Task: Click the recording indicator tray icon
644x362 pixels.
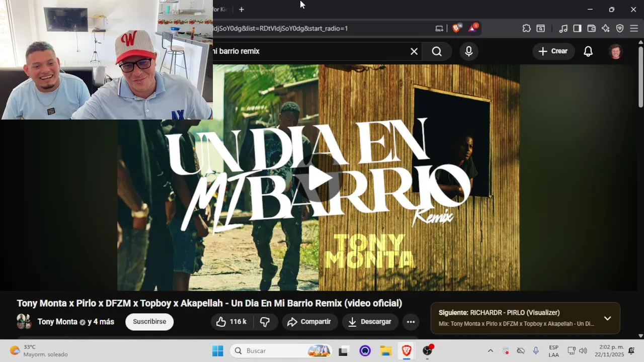Action: tap(506, 351)
